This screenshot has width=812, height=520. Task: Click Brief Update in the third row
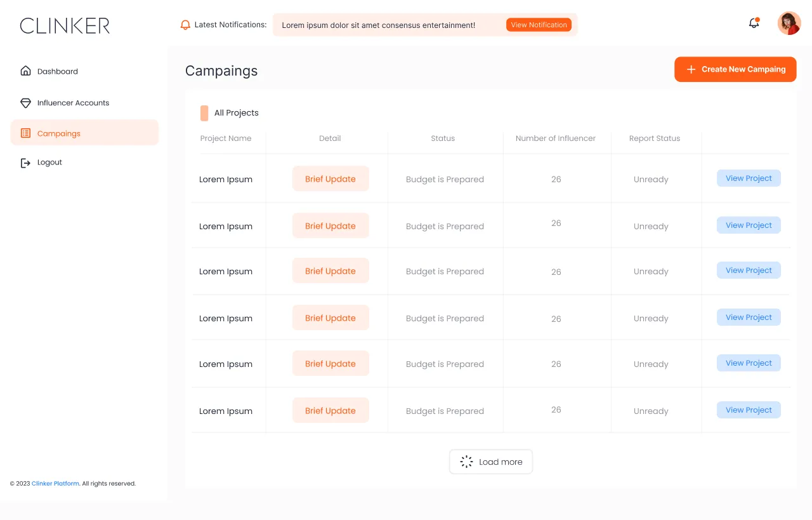pos(331,271)
